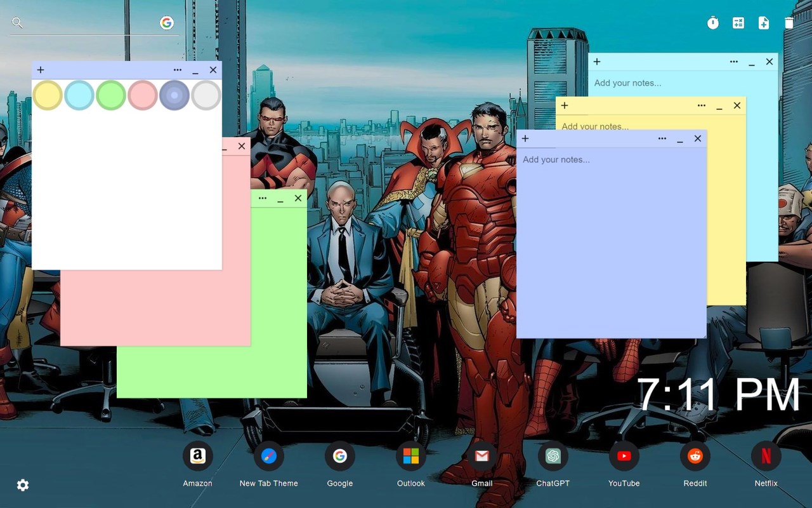Open the three-dot menu on the green note

coord(263,198)
